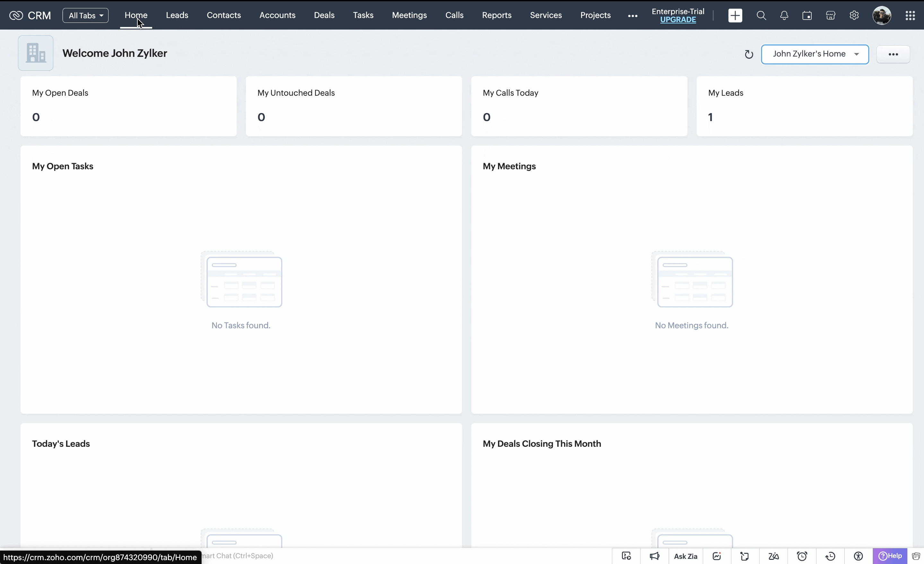Open the notifications bell
This screenshot has width=924, height=564.
click(x=784, y=15)
